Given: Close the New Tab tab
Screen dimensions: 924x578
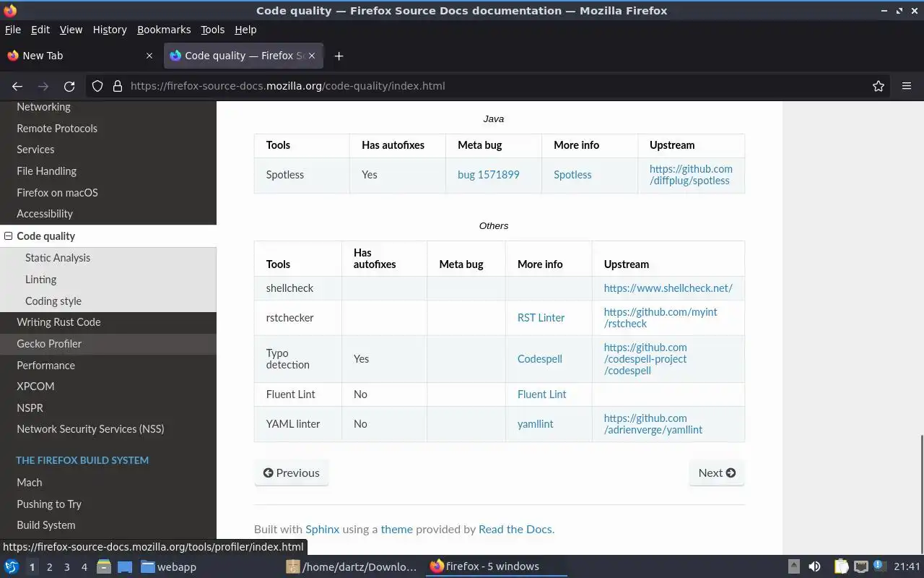Looking at the screenshot, I should tap(149, 56).
